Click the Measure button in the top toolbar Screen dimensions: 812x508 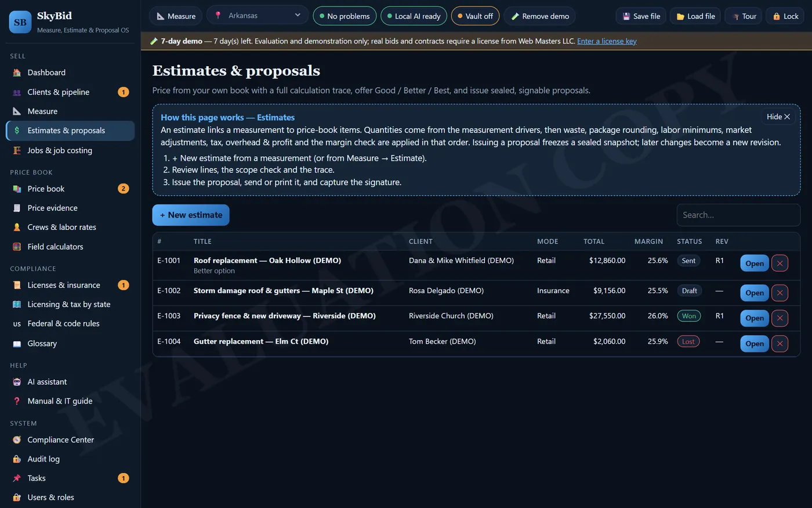tap(176, 16)
